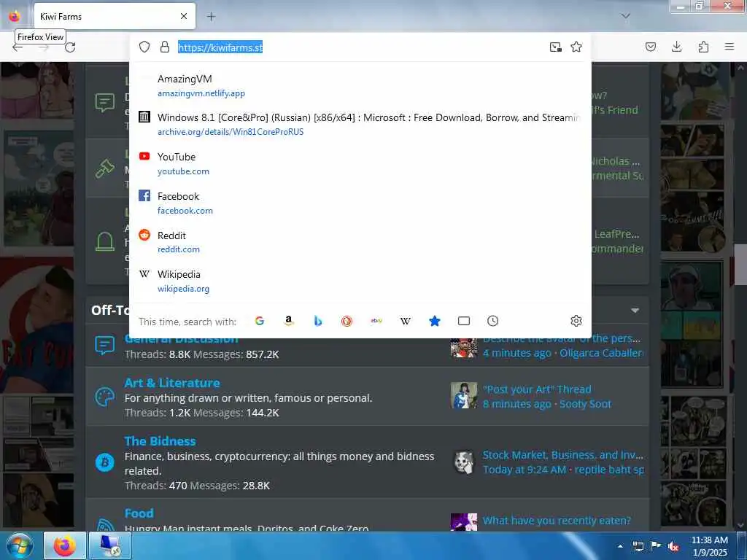Open Windows Start button
Viewport: 747px width, 560px height.
click(20, 545)
